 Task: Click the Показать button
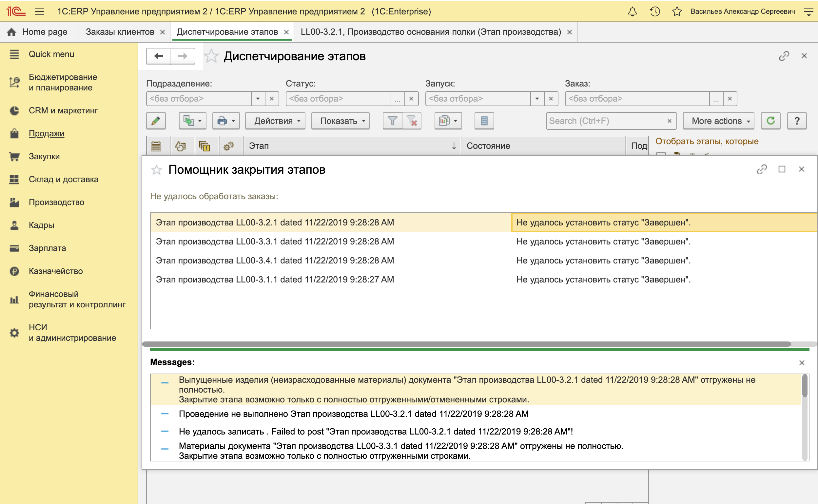[340, 121]
